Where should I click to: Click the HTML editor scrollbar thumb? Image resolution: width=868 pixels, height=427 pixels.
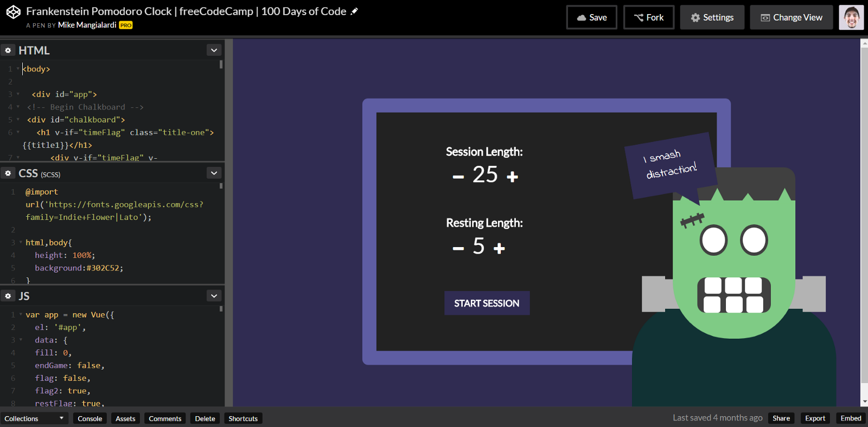coord(221,64)
